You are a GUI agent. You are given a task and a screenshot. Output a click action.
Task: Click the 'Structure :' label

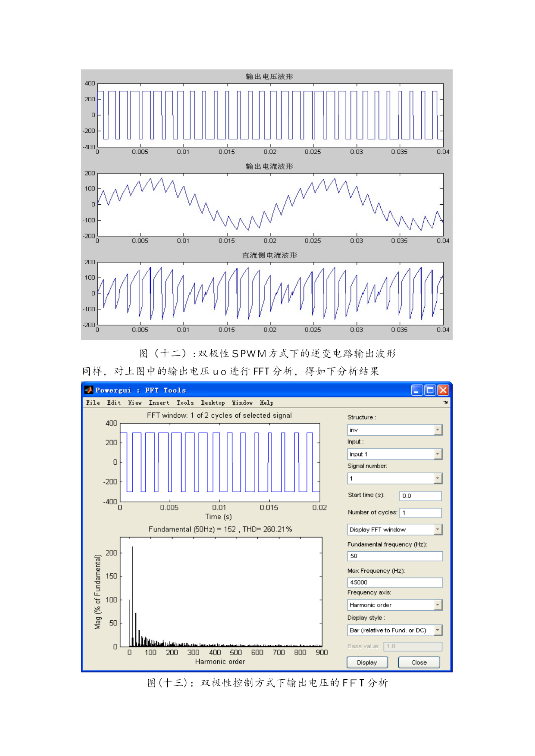[x=362, y=417]
